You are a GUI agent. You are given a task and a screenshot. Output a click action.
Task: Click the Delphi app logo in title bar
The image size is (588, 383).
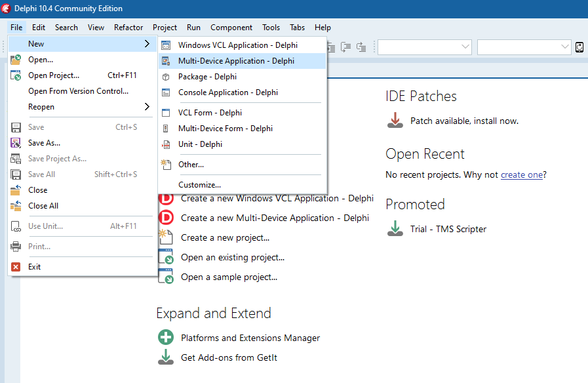point(6,9)
